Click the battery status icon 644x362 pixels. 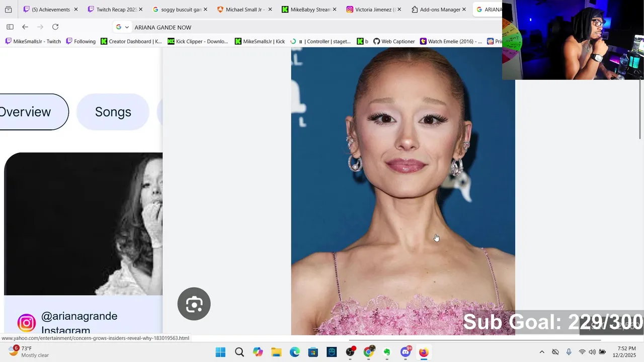pyautogui.click(x=602, y=352)
